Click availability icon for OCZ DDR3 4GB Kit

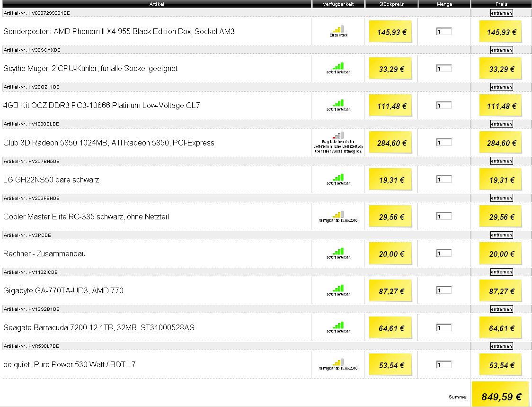point(338,103)
